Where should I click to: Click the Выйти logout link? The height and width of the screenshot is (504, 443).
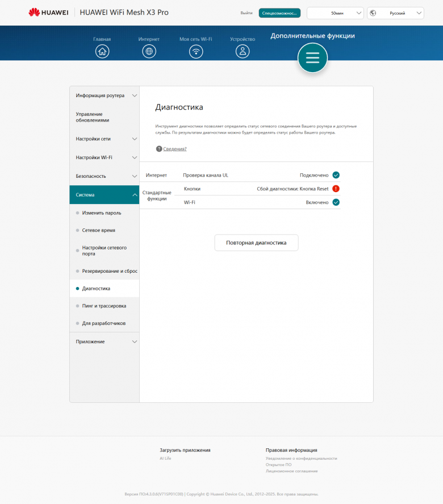coord(246,13)
